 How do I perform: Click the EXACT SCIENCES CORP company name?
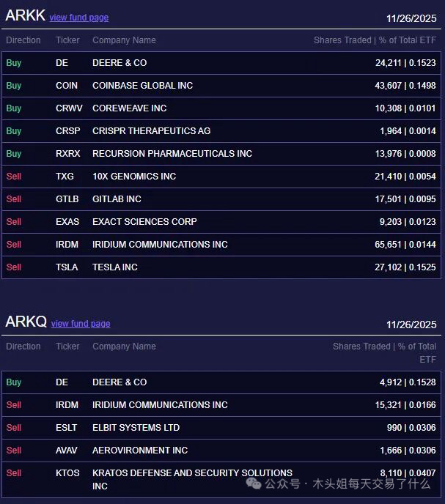[x=145, y=222]
